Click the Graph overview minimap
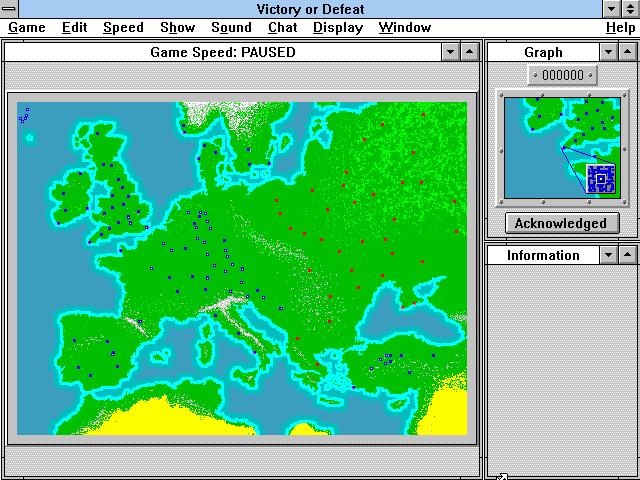This screenshot has width=640, height=480. point(562,148)
